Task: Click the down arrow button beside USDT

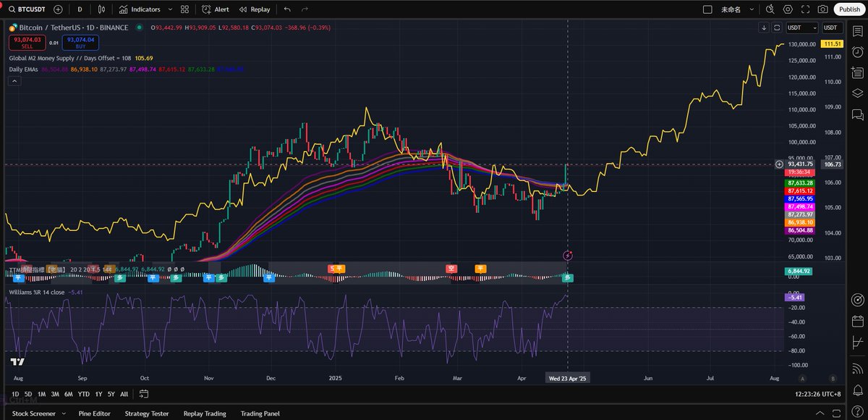Action: (x=765, y=28)
